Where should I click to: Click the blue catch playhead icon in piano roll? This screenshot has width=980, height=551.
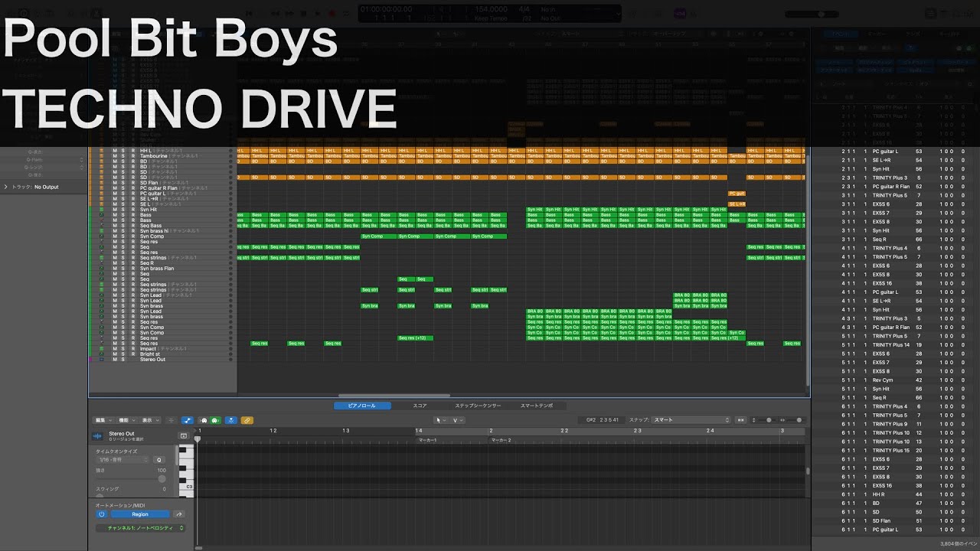pyautogui.click(x=231, y=420)
